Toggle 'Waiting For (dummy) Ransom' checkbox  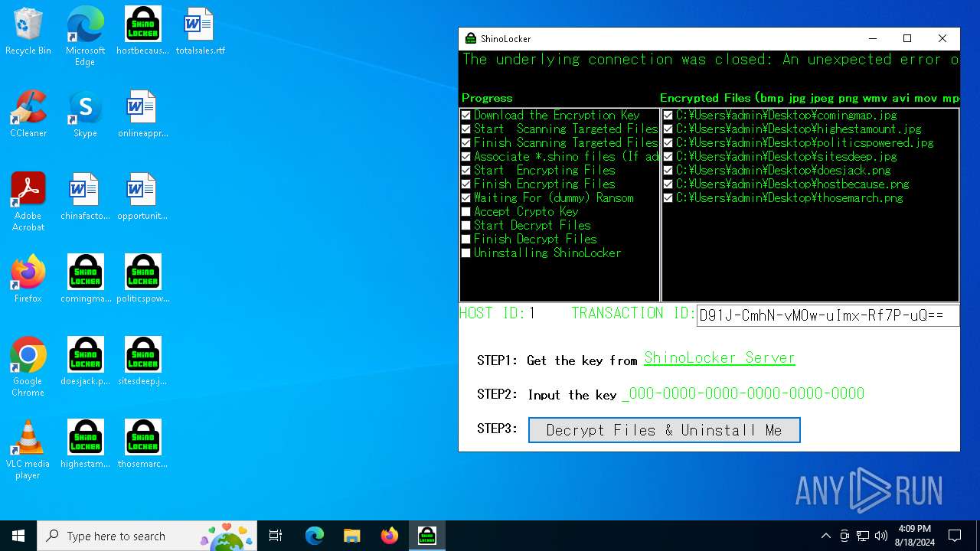(x=465, y=198)
